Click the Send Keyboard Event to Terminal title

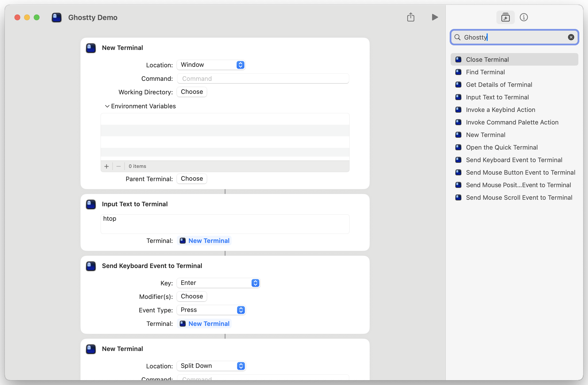coord(152,266)
